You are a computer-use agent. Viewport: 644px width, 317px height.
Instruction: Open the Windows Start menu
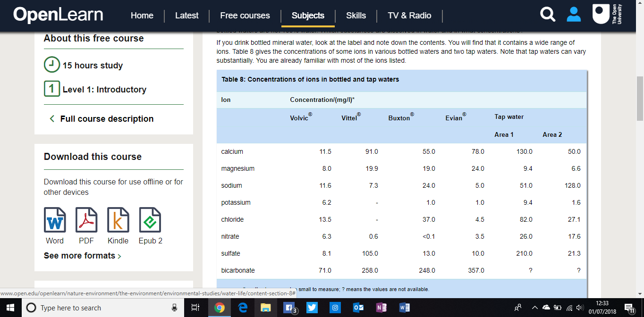[x=11, y=308]
